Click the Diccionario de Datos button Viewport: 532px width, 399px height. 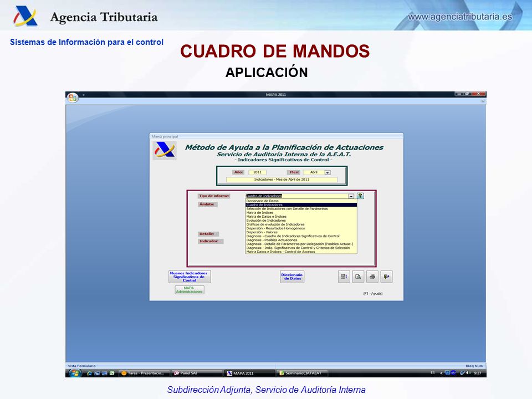pyautogui.click(x=292, y=277)
